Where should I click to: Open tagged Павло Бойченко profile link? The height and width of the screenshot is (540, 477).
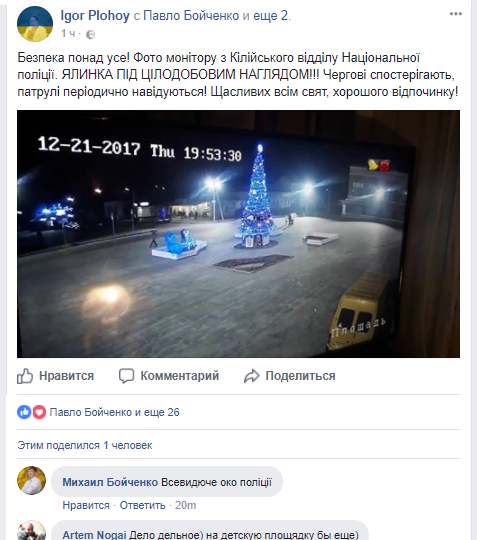[x=191, y=15]
